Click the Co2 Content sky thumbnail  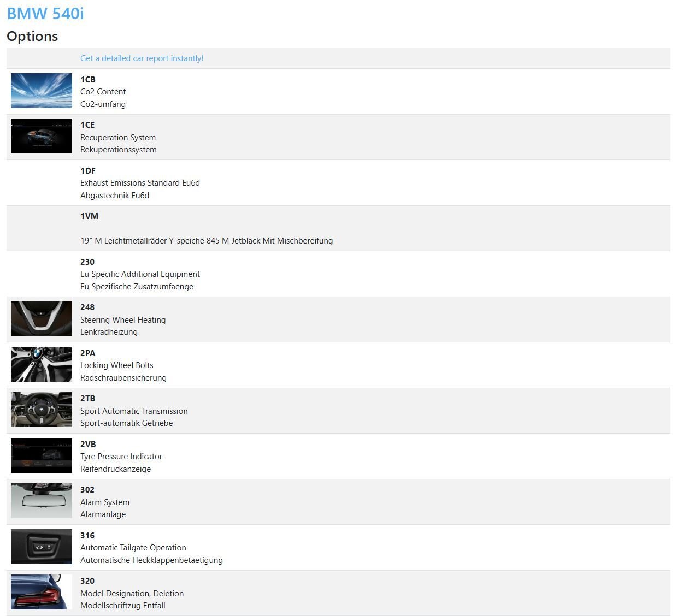pos(42,91)
